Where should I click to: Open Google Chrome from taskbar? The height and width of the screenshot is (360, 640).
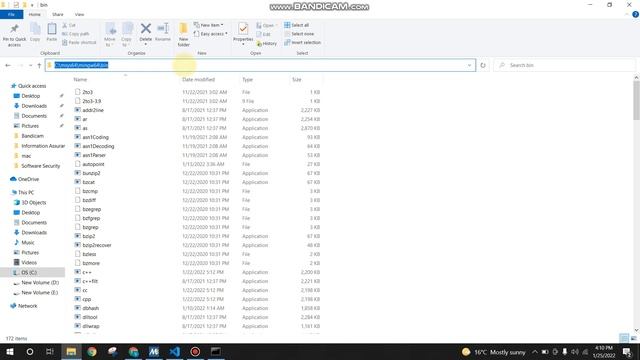[x=92, y=352]
